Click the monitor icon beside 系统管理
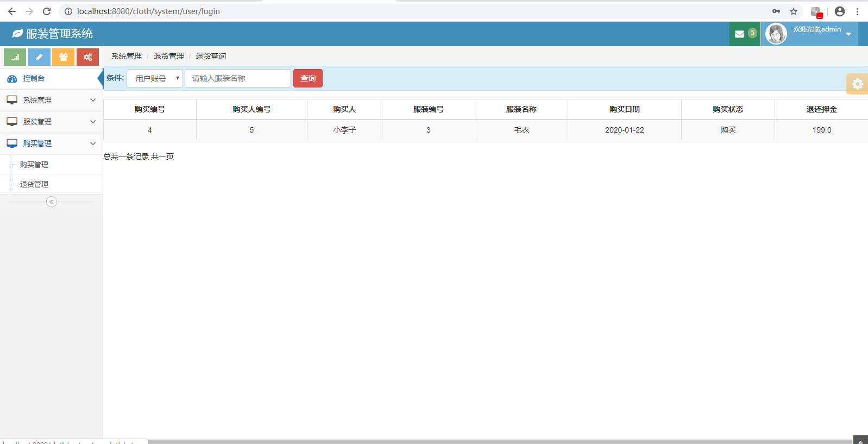 12,100
